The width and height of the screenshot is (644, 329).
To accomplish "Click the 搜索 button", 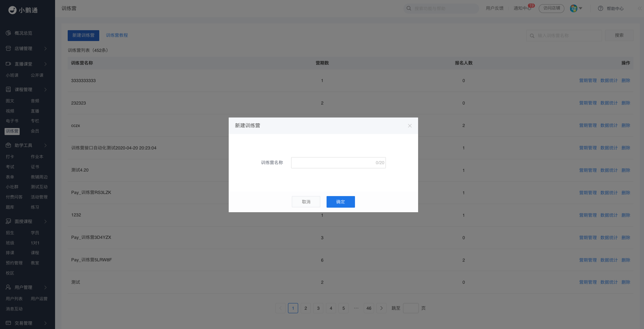I will click(x=619, y=35).
